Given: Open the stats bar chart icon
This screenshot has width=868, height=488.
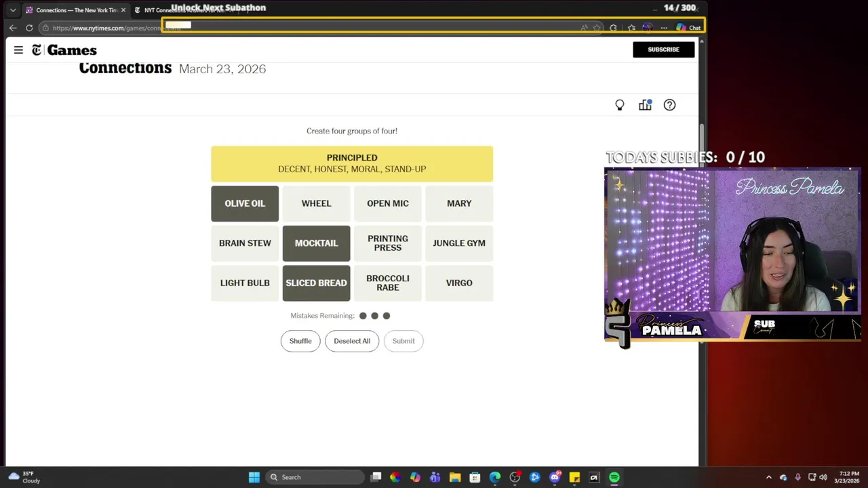Looking at the screenshot, I should tap(645, 105).
